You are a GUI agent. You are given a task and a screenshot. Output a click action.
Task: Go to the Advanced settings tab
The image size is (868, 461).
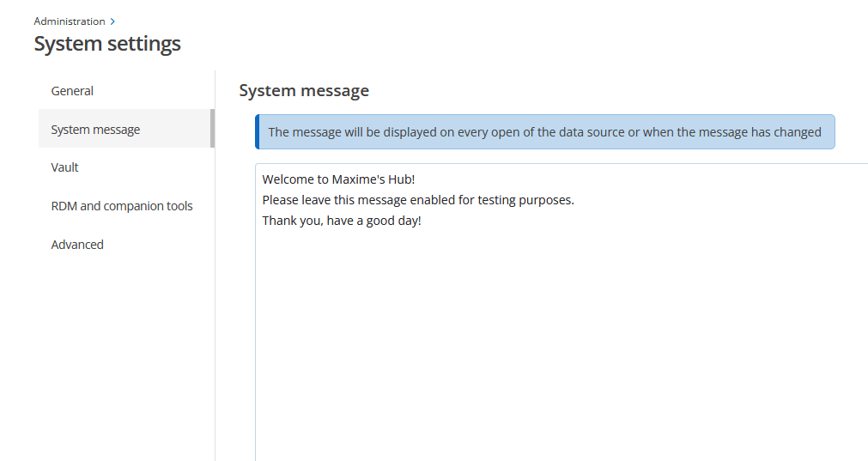pos(77,245)
